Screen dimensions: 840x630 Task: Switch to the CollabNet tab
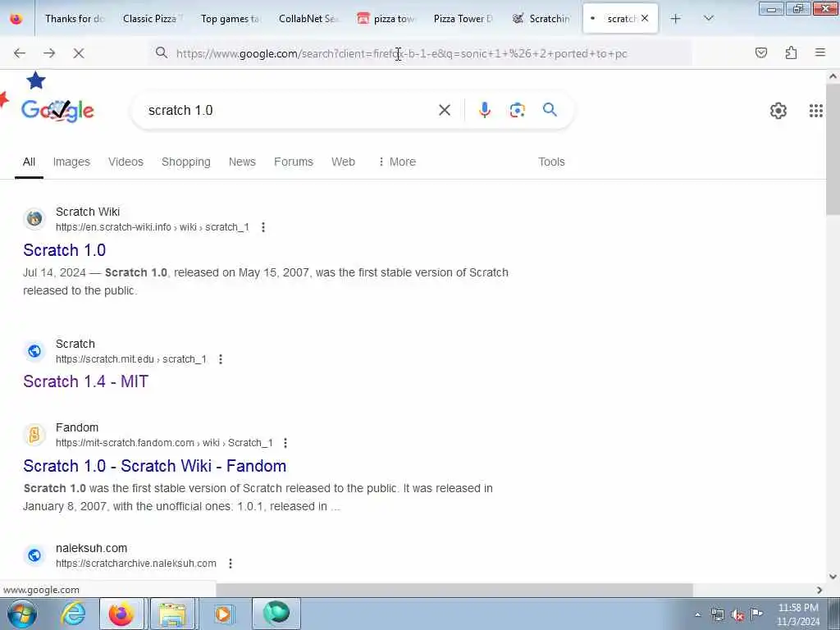(308, 19)
